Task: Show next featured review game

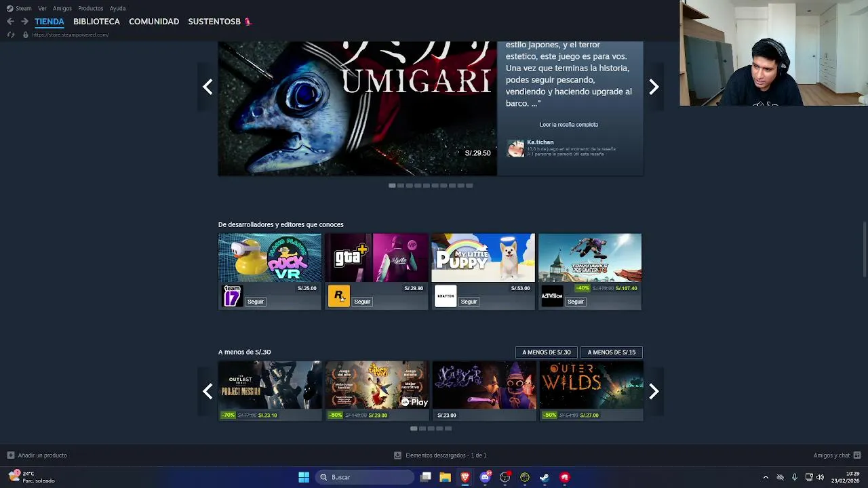Action: 654,87
